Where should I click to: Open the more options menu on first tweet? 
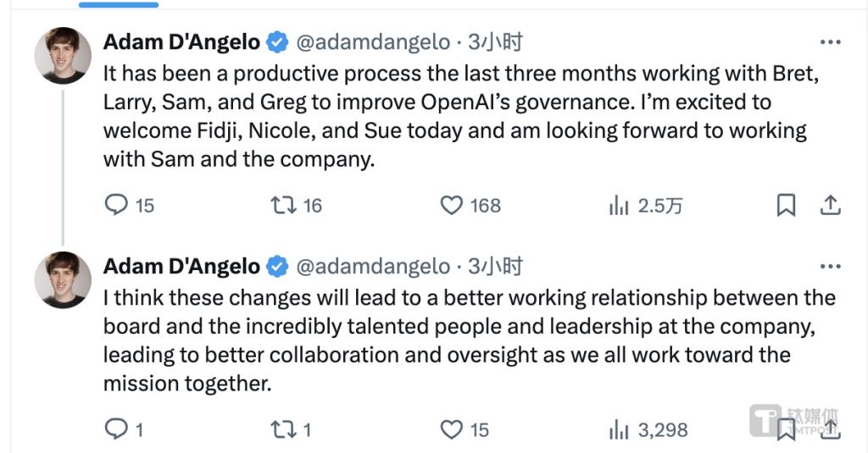pos(831,42)
